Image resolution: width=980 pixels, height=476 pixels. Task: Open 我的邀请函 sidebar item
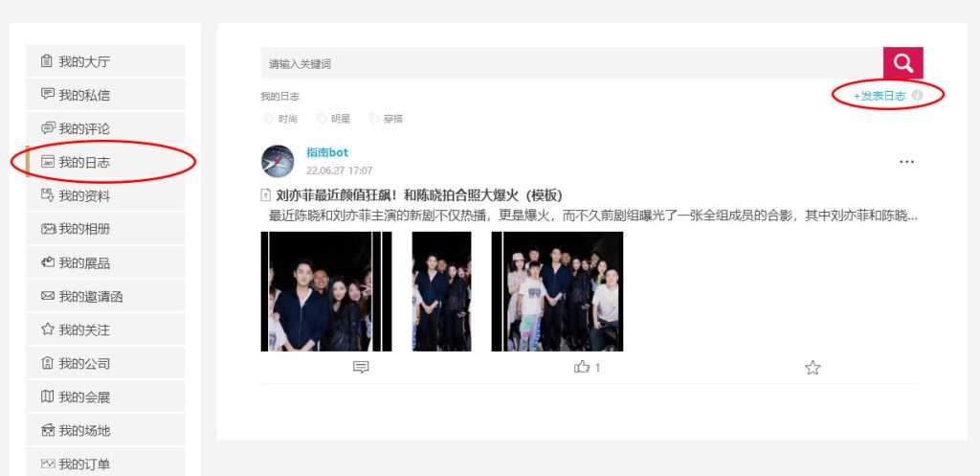[x=105, y=297]
